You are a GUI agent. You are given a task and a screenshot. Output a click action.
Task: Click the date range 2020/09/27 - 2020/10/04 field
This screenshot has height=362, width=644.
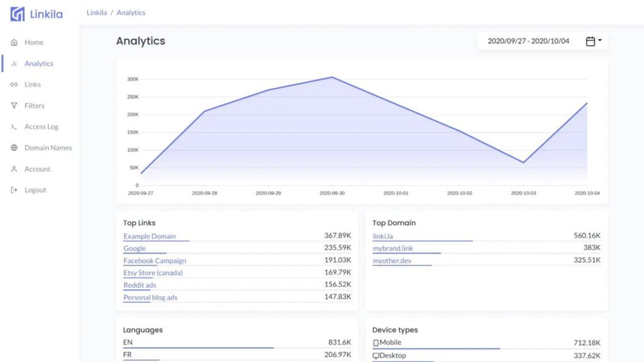pyautogui.click(x=528, y=41)
